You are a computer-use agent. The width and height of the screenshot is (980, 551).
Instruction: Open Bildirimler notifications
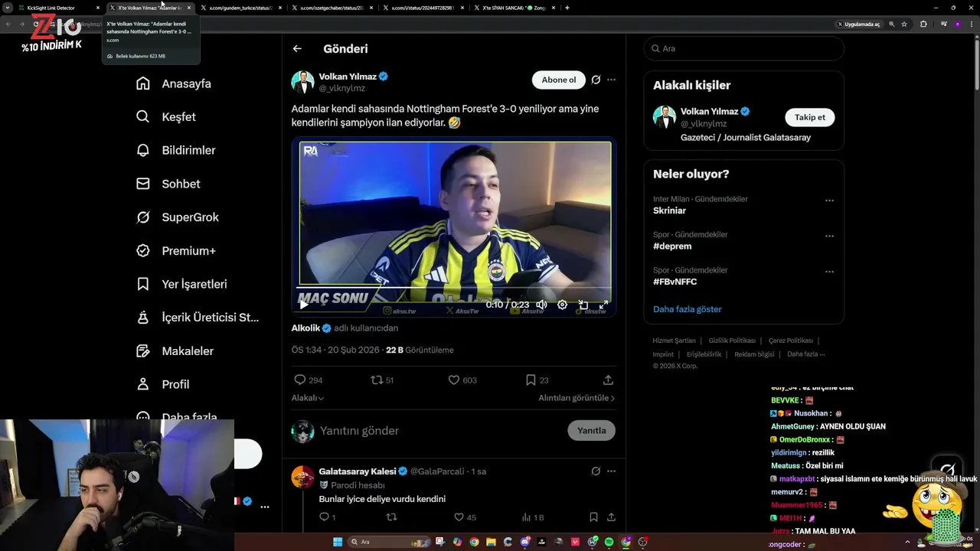[x=175, y=150]
